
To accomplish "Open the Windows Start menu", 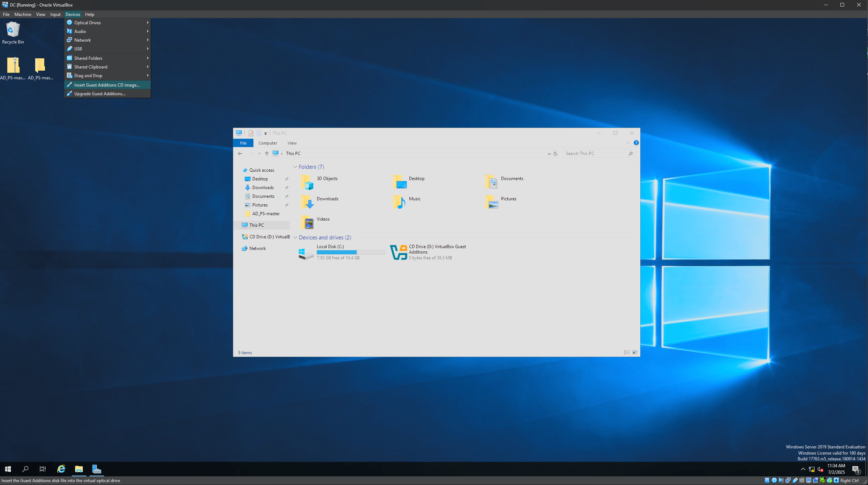I will pos(8,469).
